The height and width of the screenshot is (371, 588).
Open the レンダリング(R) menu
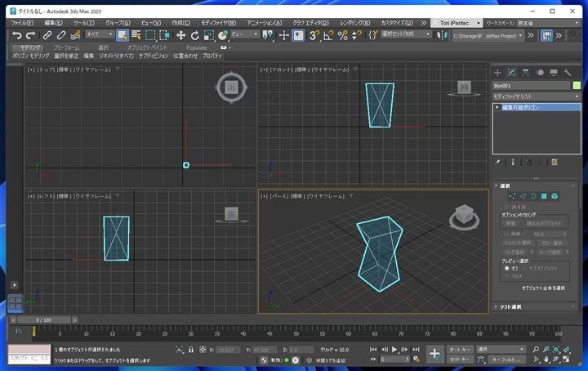[x=354, y=23]
